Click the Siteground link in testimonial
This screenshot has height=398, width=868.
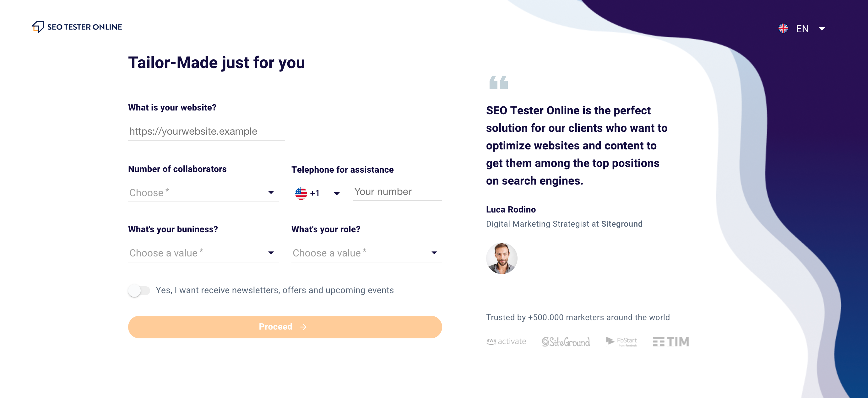622,223
